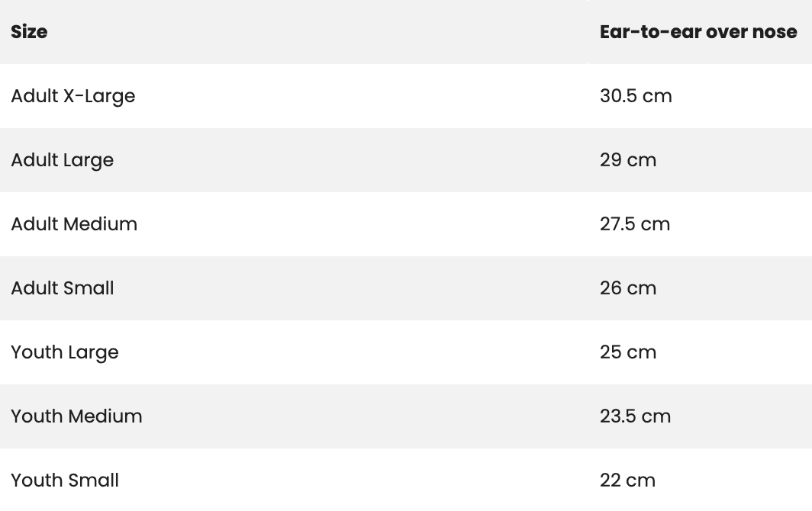Click the Youth Small size cell
812x511 pixels.
(x=65, y=480)
